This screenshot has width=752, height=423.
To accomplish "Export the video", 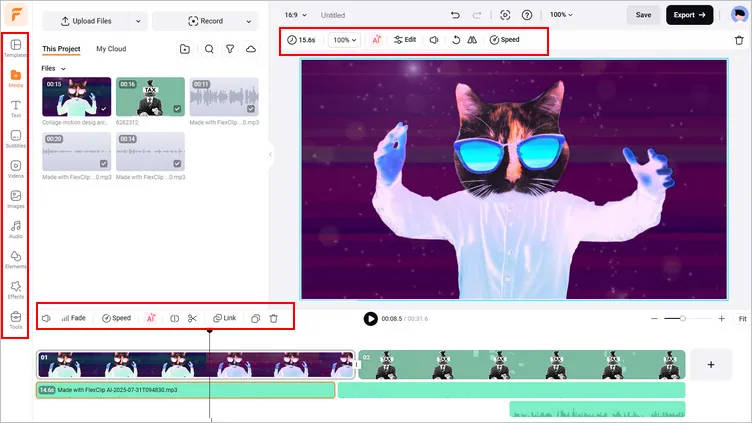I will tap(689, 15).
